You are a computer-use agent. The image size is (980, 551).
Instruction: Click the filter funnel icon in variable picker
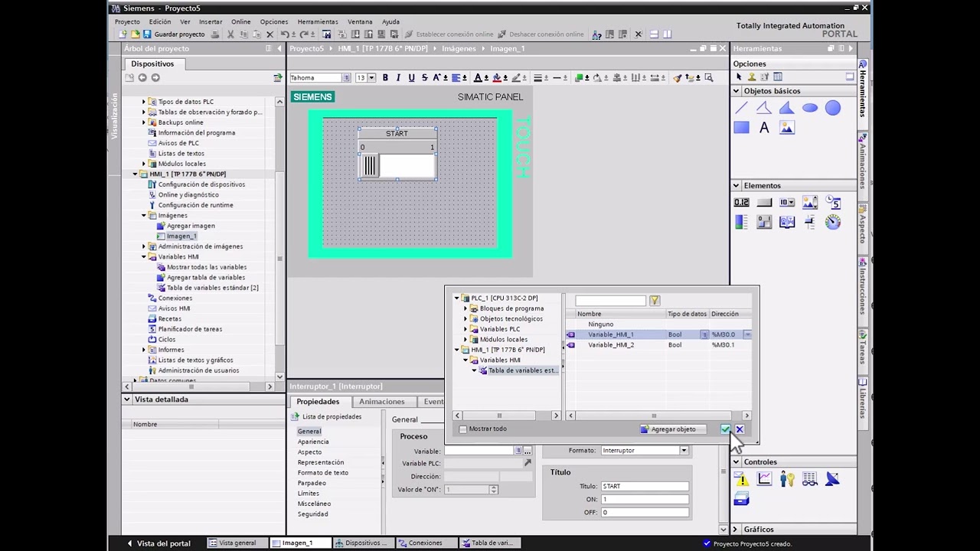coord(655,301)
